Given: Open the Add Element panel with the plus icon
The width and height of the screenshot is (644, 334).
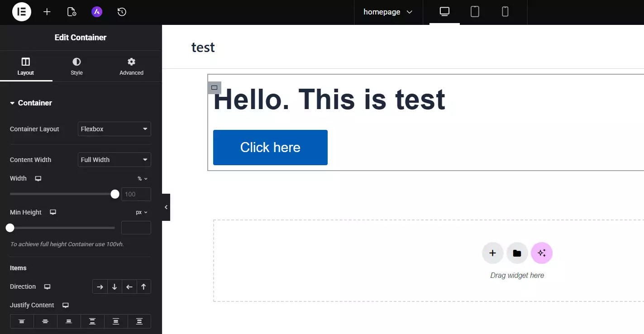Looking at the screenshot, I should 47,12.
